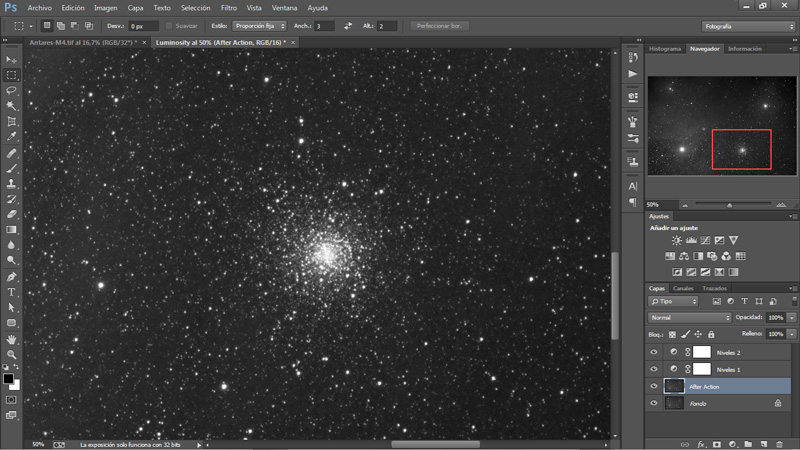Click the Navegador zoom slider

729,204
